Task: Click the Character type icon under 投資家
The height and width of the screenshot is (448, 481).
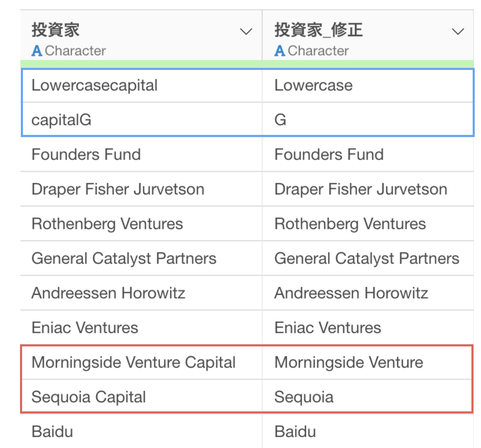Action: click(37, 51)
